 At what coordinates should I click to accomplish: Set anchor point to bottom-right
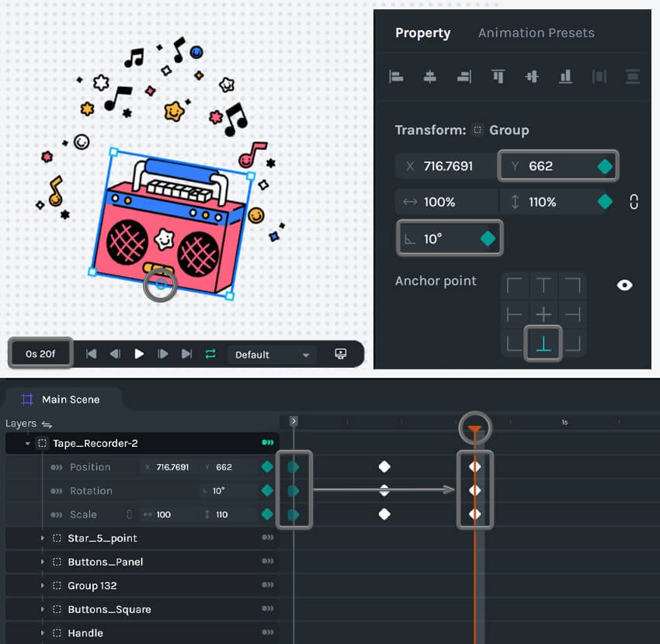[x=572, y=343]
